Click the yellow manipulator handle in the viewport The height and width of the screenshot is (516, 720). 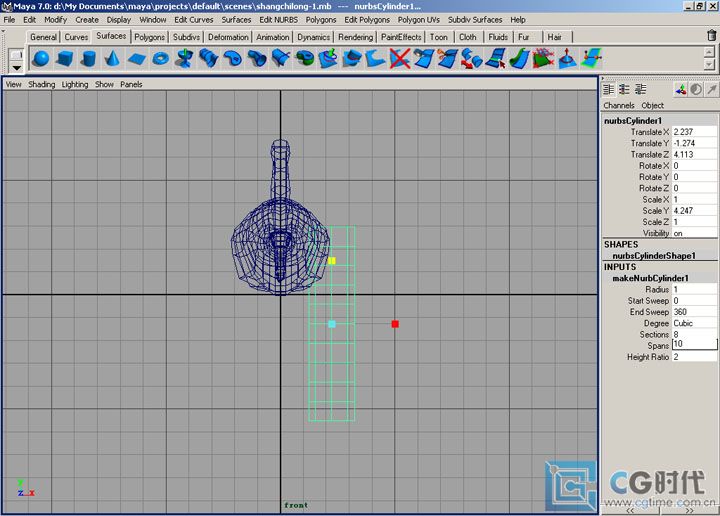[332, 261]
